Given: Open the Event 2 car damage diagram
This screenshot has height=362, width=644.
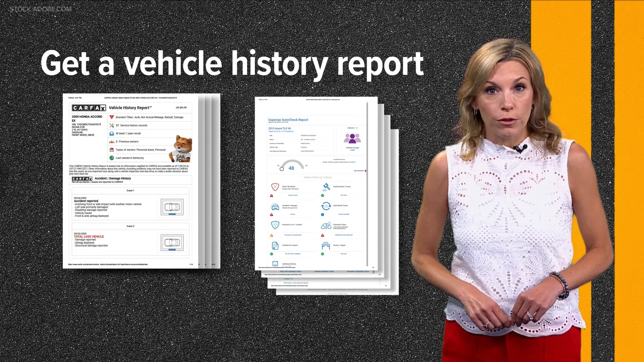Looking at the screenshot, I should coord(172,243).
